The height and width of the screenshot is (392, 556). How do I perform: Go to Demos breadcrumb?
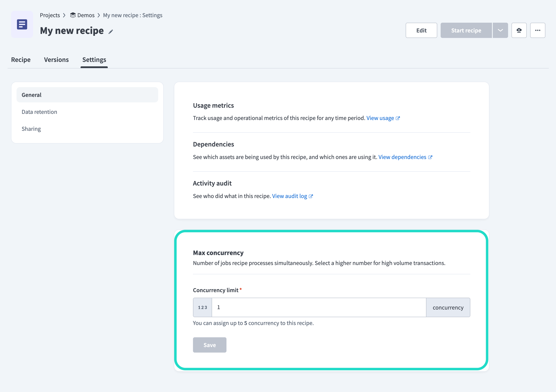click(86, 15)
